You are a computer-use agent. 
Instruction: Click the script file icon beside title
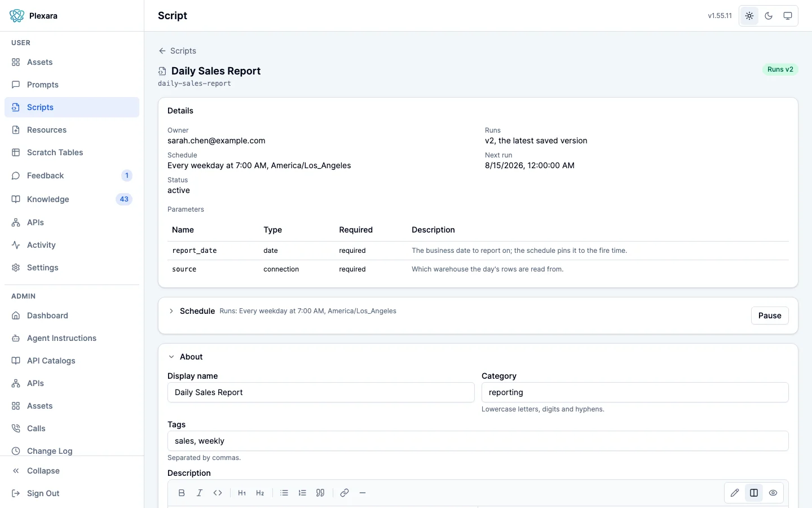pyautogui.click(x=162, y=71)
